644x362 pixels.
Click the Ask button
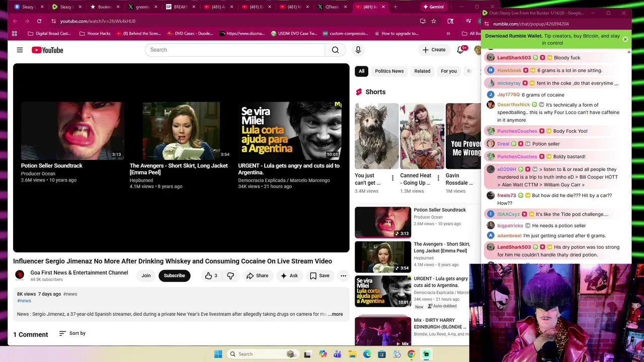pos(289,276)
